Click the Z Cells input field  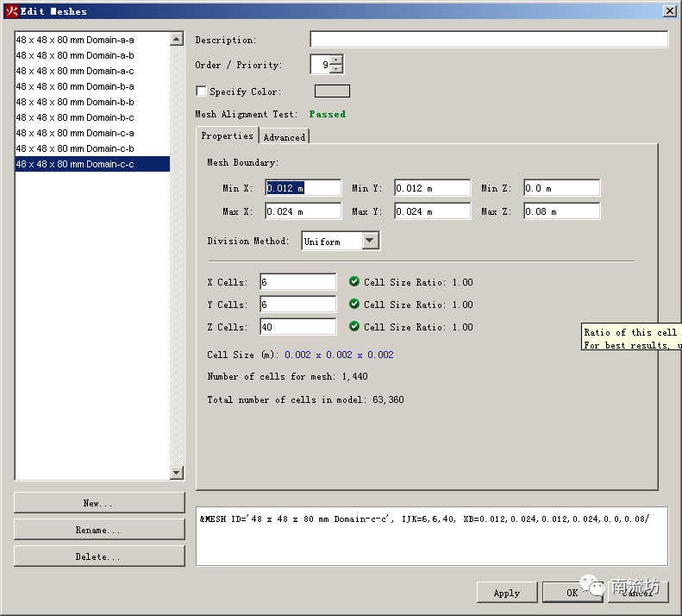pyautogui.click(x=297, y=327)
